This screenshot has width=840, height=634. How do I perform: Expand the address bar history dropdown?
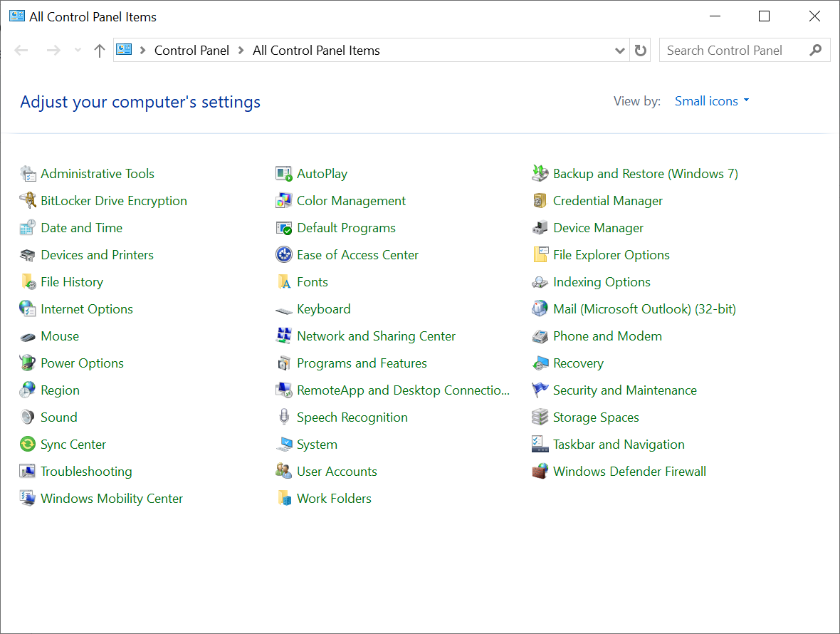point(619,50)
